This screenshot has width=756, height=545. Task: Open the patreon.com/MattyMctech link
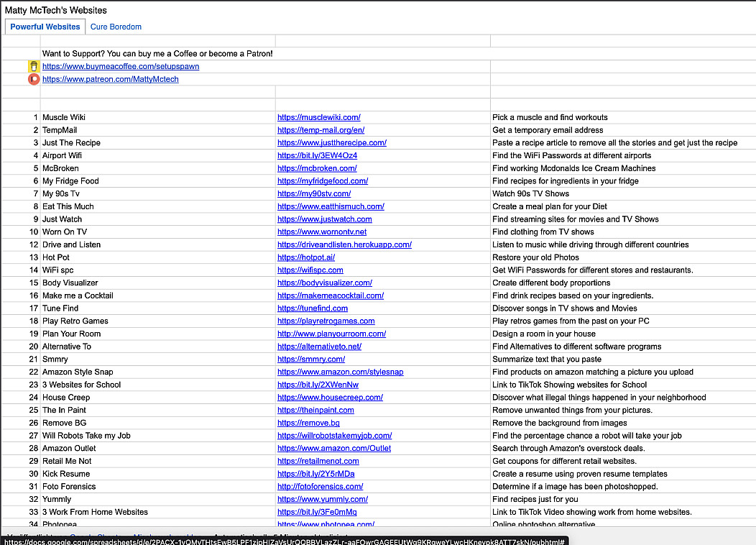click(x=110, y=79)
